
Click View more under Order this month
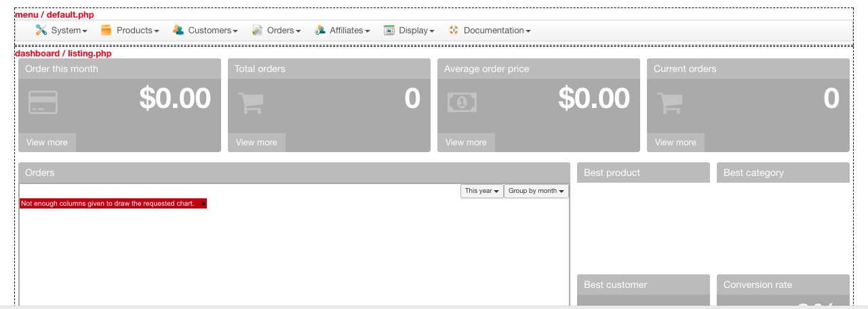[47, 143]
